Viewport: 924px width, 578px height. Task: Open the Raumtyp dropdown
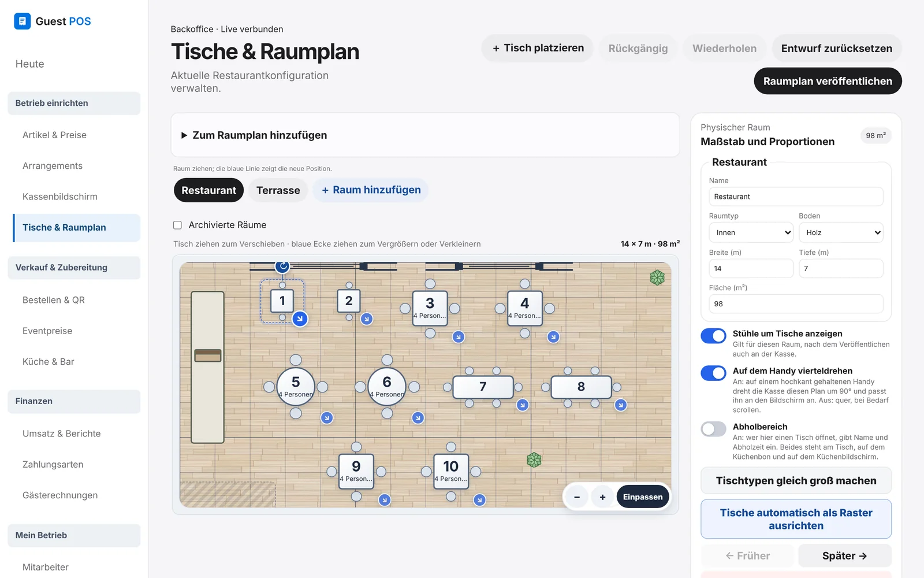[751, 232]
